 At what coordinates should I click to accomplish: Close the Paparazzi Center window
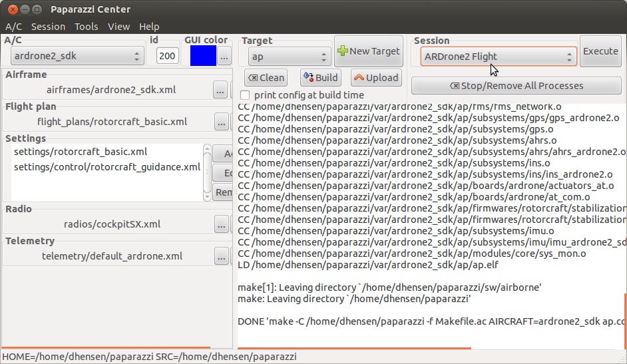[x=13, y=9]
